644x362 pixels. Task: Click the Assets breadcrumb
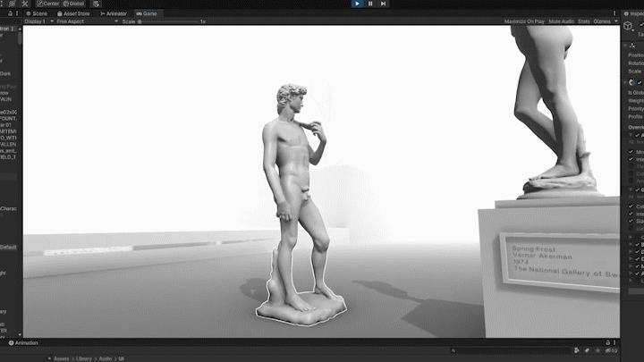click(61, 358)
